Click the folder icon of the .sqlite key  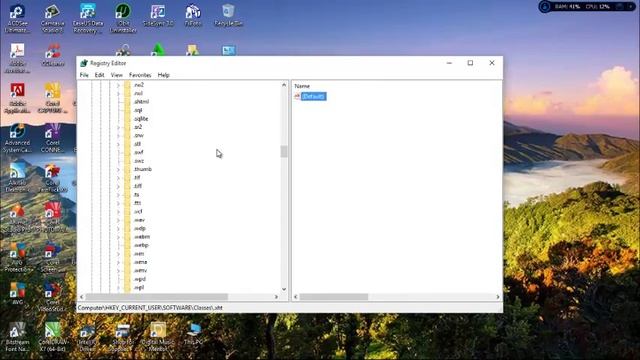click(x=127, y=119)
